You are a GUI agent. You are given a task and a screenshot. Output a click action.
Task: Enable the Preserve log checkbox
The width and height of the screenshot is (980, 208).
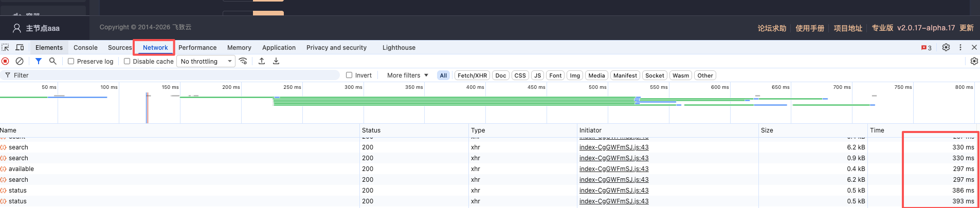[x=71, y=61]
